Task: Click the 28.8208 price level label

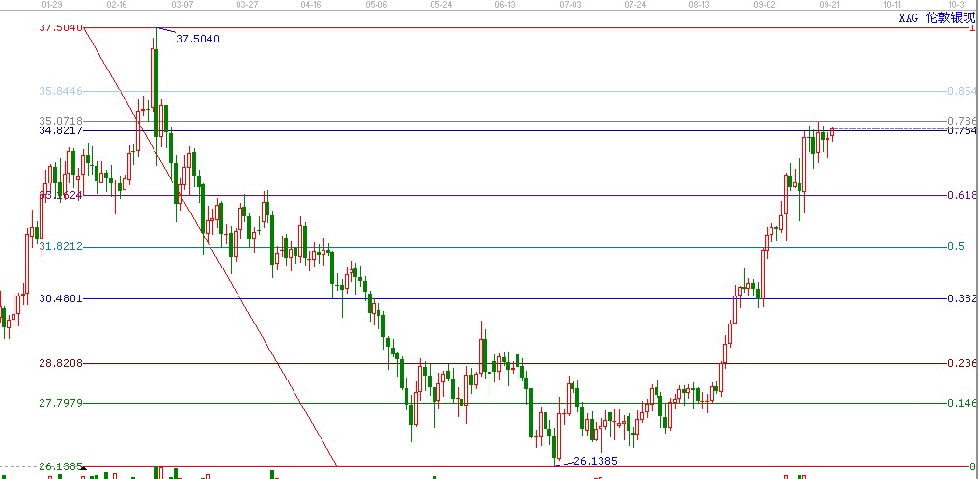Action: point(60,364)
